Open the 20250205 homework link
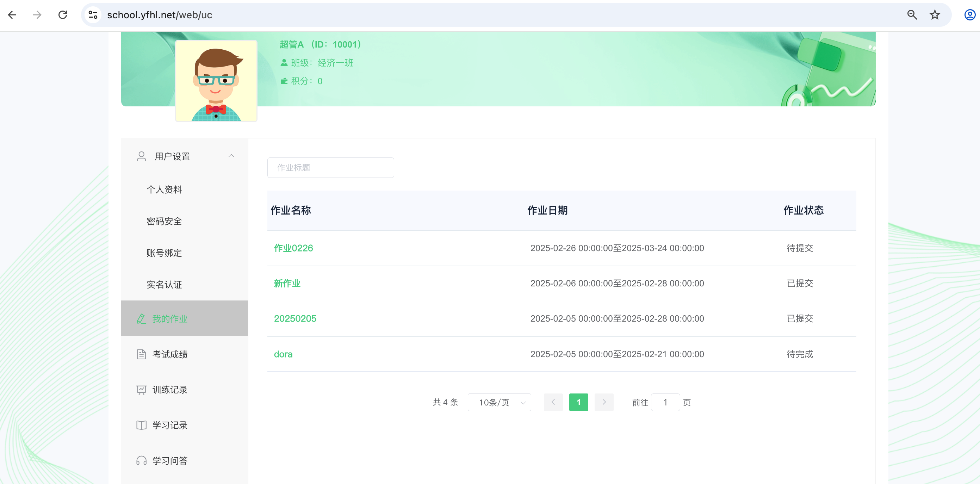Image resolution: width=980 pixels, height=484 pixels. [295, 318]
